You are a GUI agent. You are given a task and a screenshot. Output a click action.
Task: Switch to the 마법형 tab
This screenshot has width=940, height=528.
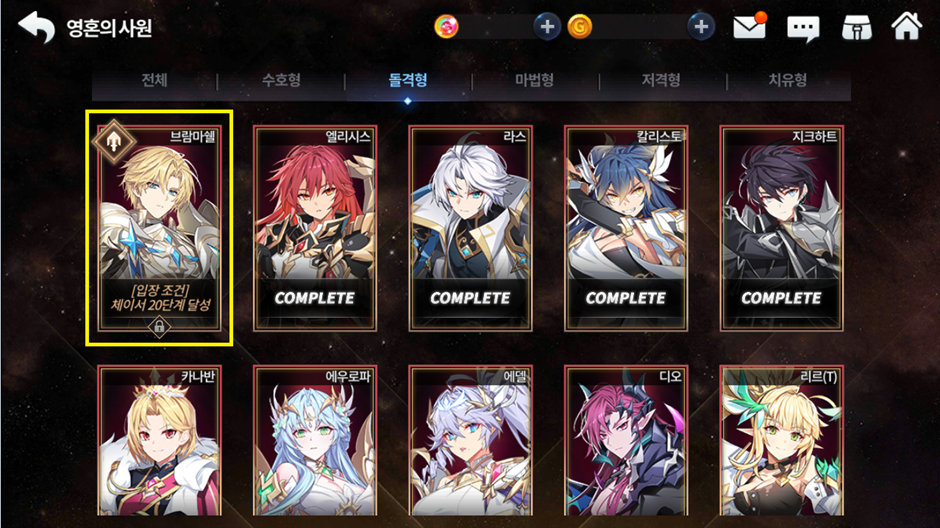click(535, 80)
